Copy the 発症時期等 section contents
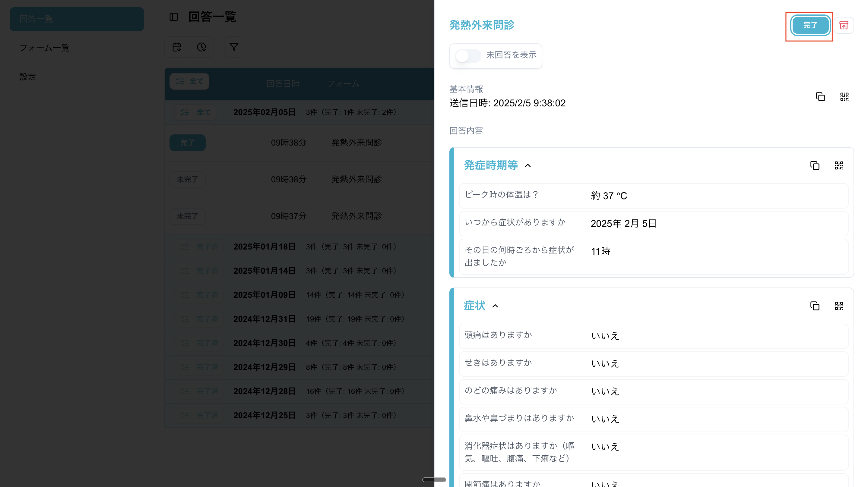The width and height of the screenshot is (868, 487). [814, 165]
